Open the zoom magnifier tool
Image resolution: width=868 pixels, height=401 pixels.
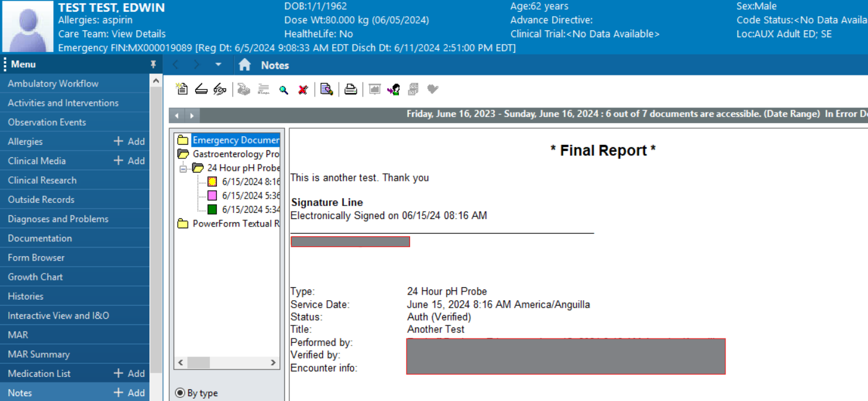pyautogui.click(x=284, y=88)
